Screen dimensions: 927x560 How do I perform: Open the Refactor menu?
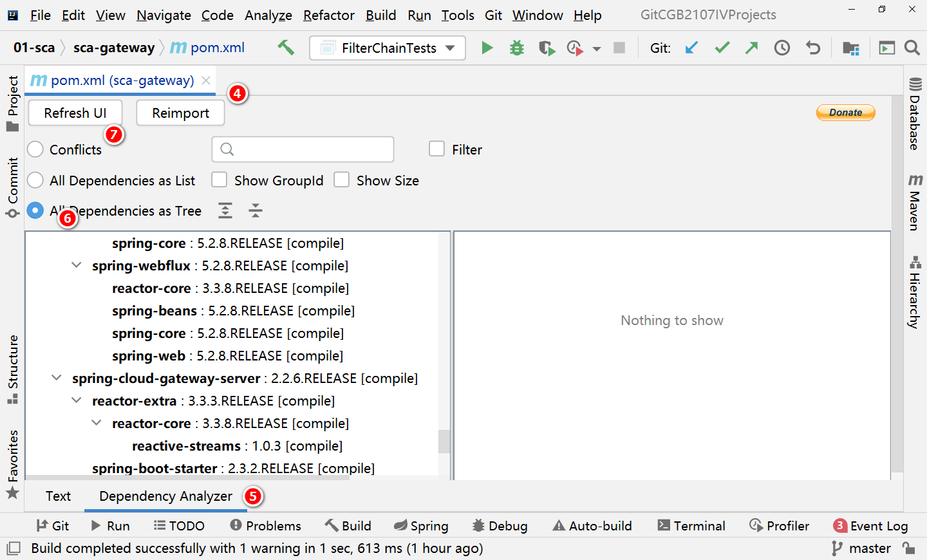(329, 15)
